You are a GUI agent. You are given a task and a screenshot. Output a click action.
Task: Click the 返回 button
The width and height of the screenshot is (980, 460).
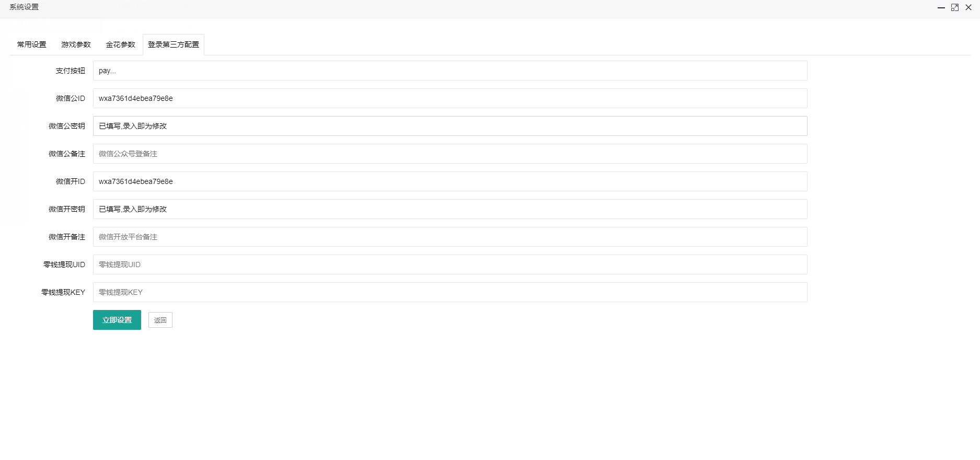pyautogui.click(x=160, y=320)
